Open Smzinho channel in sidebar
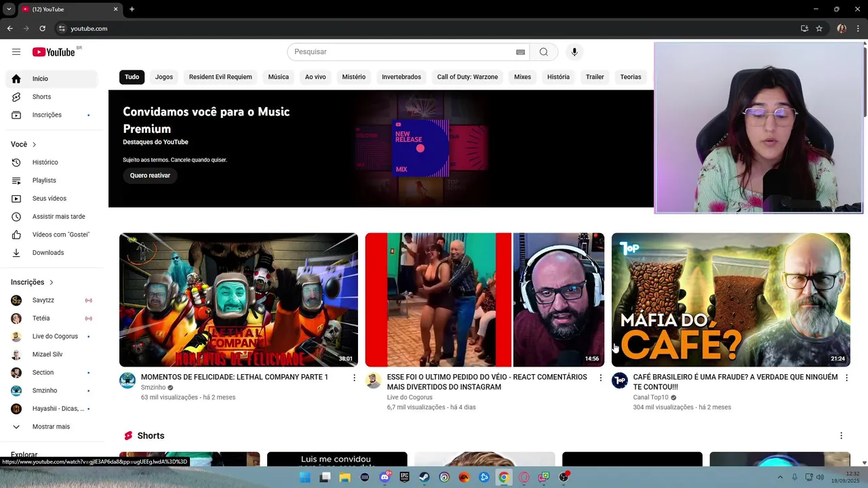The image size is (868, 488). click(x=52, y=390)
